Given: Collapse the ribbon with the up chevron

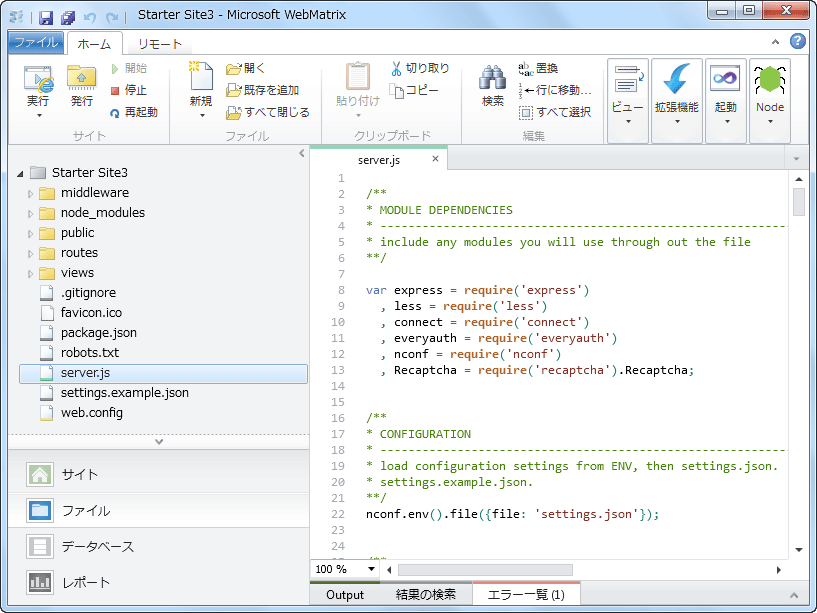Looking at the screenshot, I should click(775, 42).
